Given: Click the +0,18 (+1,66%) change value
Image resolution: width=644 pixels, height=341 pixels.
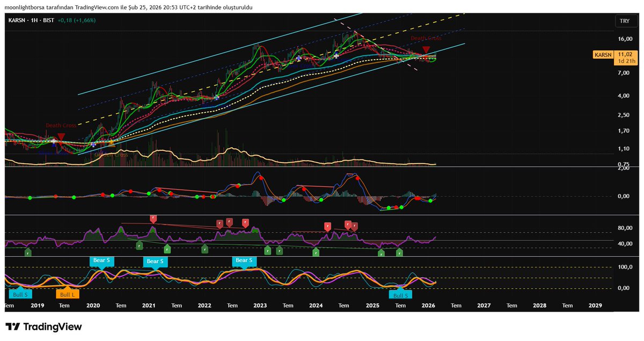Looking at the screenshot, I should (76, 20).
